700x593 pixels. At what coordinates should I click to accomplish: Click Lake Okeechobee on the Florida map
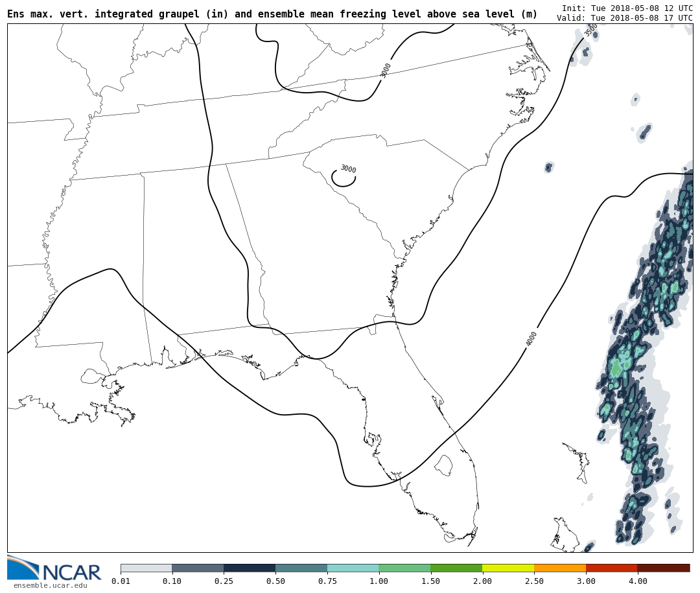pos(443,465)
